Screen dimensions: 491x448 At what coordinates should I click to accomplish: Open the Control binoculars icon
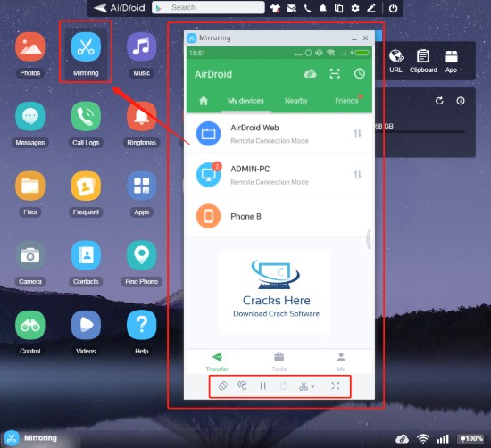point(30,325)
